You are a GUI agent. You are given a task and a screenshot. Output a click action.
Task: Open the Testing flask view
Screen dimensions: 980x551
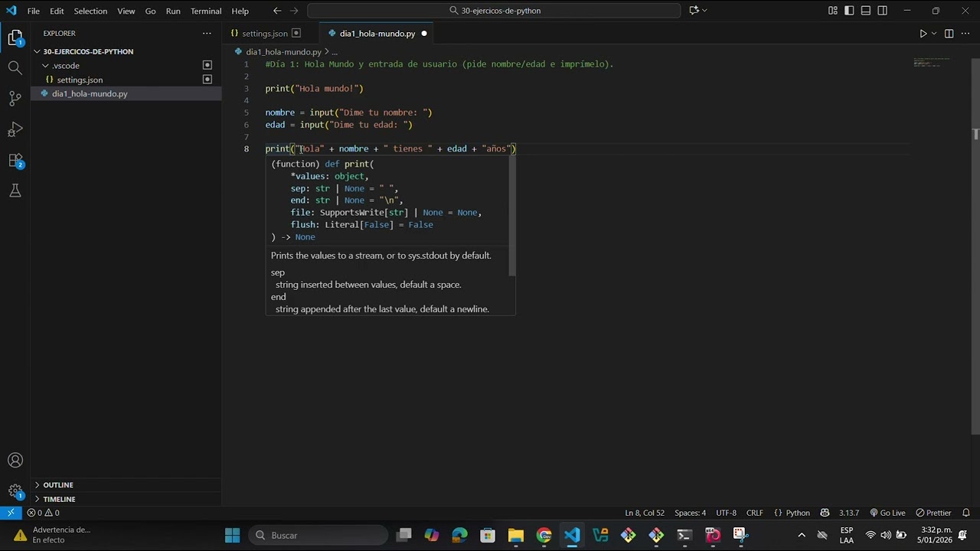(15, 191)
